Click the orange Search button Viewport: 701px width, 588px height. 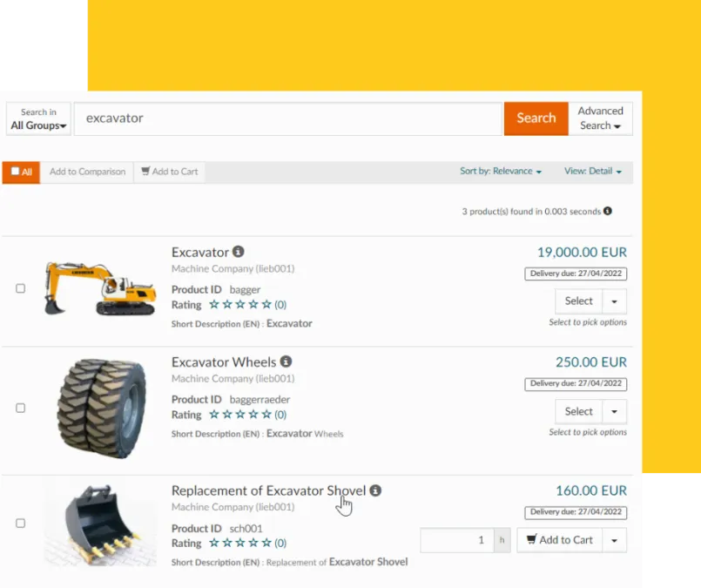536,118
